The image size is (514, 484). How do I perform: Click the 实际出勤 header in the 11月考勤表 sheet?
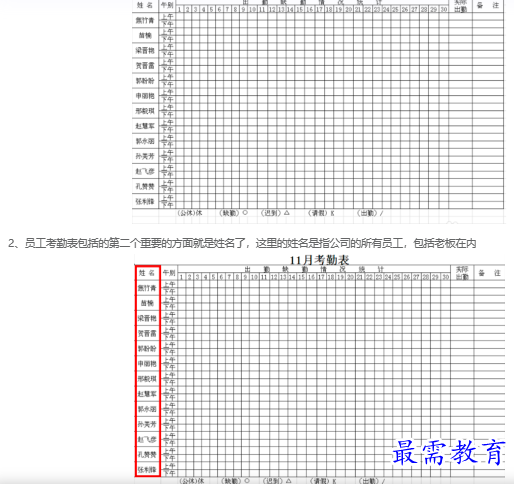pos(462,273)
